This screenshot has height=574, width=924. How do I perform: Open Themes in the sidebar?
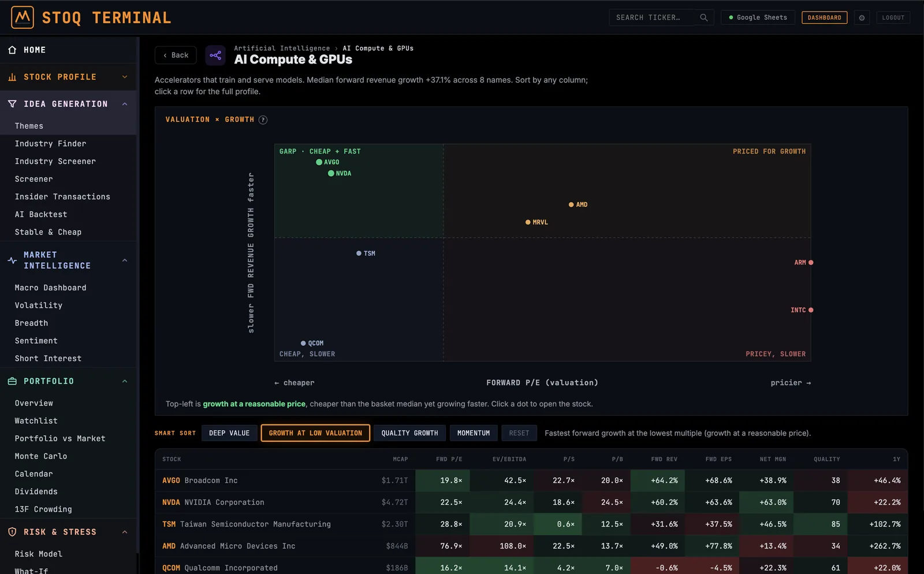tap(68, 126)
